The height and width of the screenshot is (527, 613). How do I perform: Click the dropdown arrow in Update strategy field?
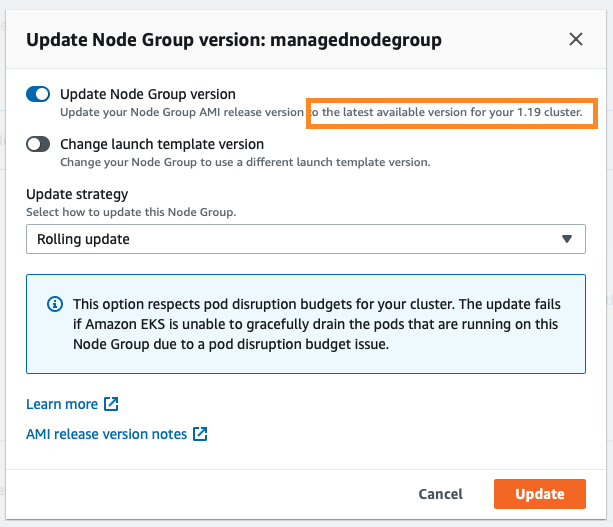567,239
